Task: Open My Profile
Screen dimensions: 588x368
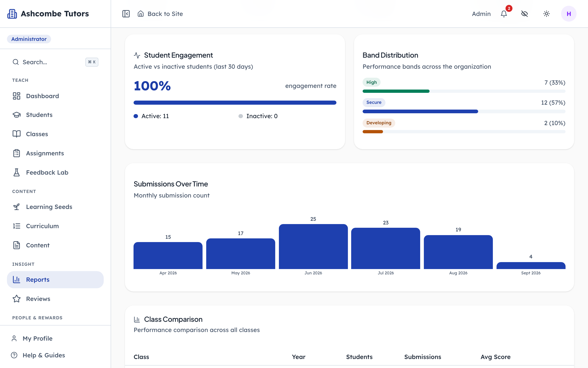Action: coord(55,338)
